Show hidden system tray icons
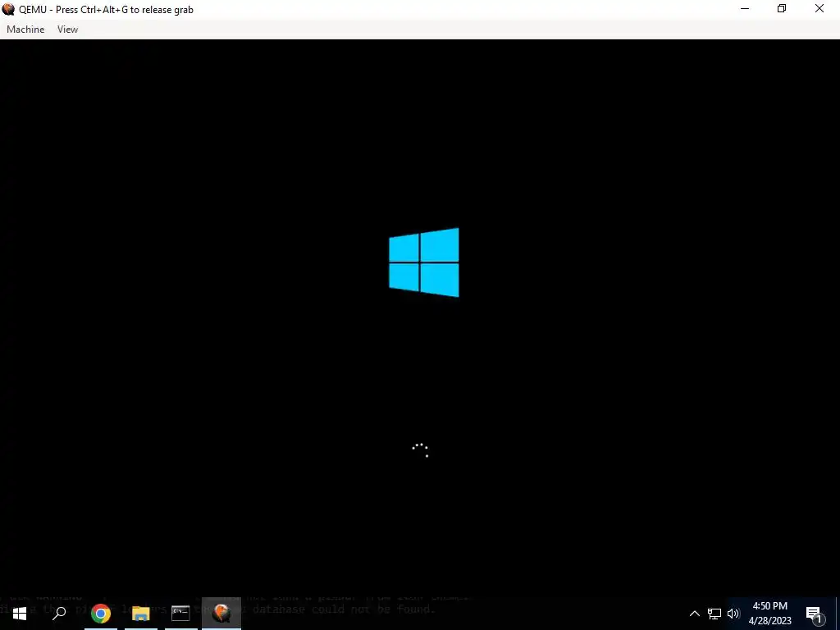Image resolution: width=840 pixels, height=630 pixels. point(694,614)
